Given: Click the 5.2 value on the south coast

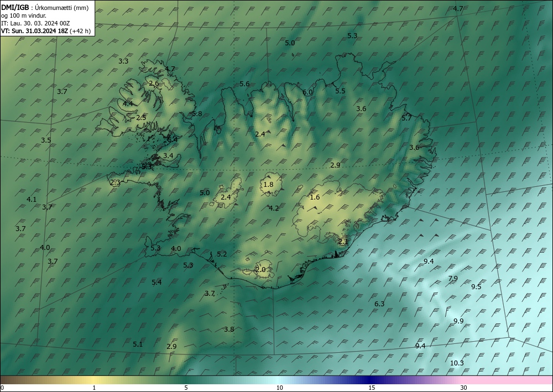Looking at the screenshot, I should click(222, 254).
